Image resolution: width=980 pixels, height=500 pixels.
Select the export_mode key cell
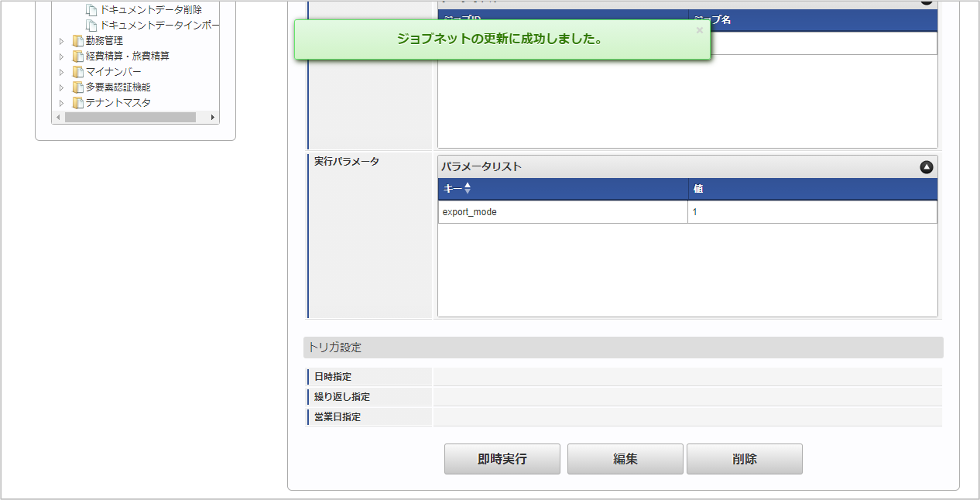pyautogui.click(x=563, y=212)
